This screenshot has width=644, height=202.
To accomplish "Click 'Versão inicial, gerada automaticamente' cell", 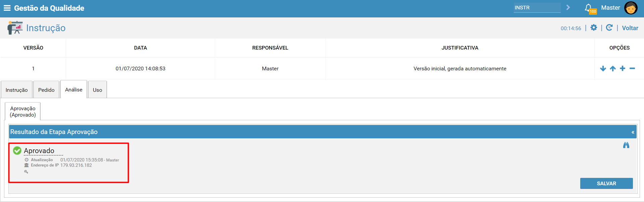I will coord(460,69).
